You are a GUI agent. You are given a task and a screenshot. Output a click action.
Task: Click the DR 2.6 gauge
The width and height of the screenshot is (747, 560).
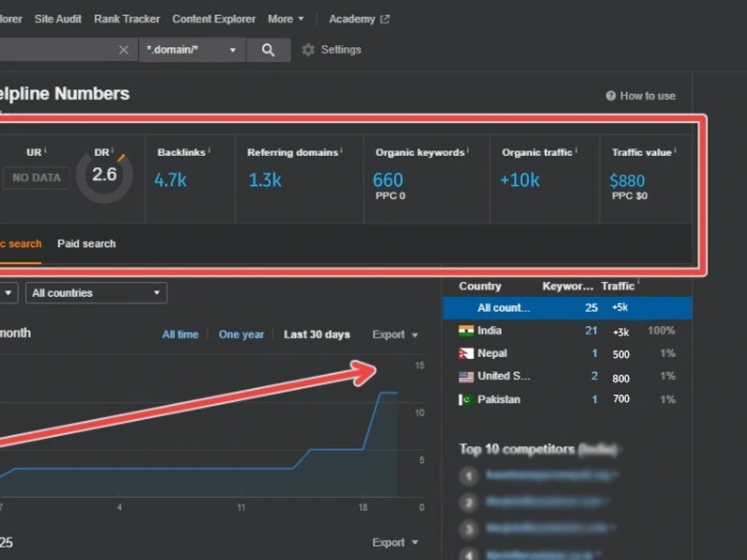tap(105, 175)
